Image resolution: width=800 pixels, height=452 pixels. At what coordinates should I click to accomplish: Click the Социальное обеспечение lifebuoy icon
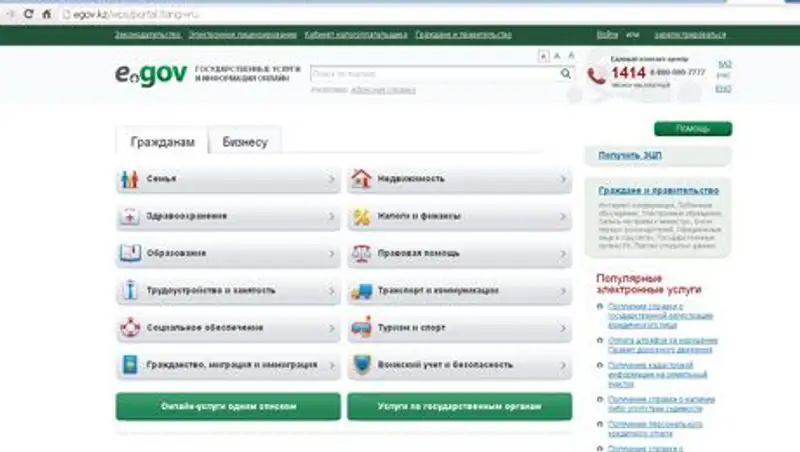[x=130, y=328]
